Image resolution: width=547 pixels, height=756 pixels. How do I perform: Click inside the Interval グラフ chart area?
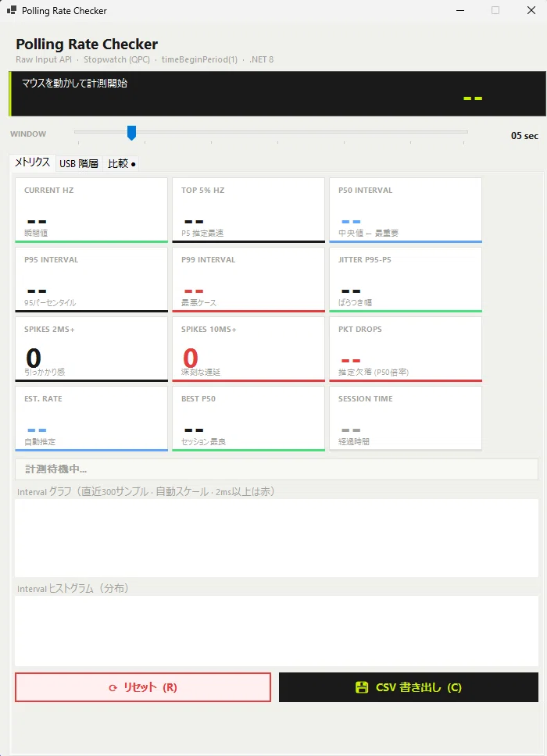277,538
